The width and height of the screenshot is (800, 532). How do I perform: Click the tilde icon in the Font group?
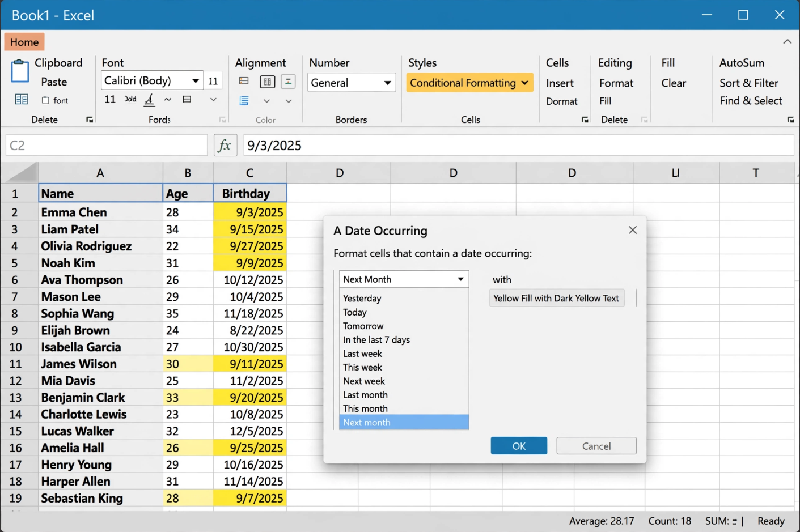click(168, 99)
